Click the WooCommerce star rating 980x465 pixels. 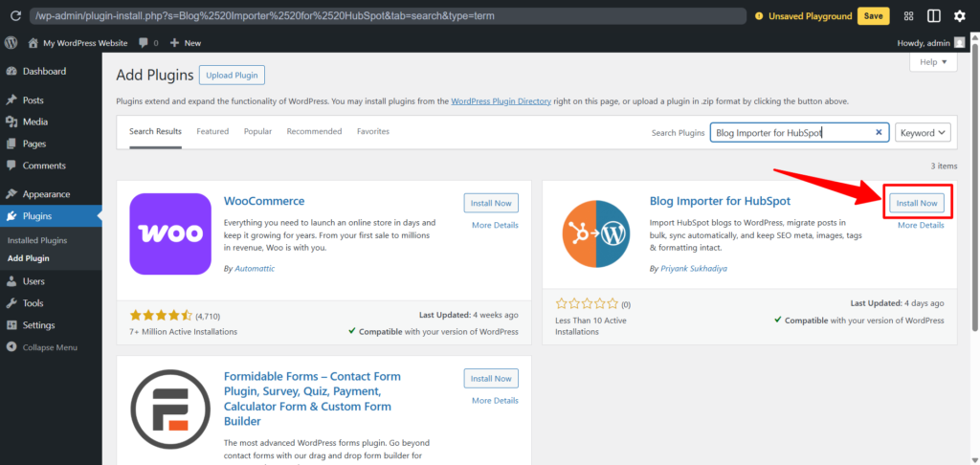tap(159, 314)
